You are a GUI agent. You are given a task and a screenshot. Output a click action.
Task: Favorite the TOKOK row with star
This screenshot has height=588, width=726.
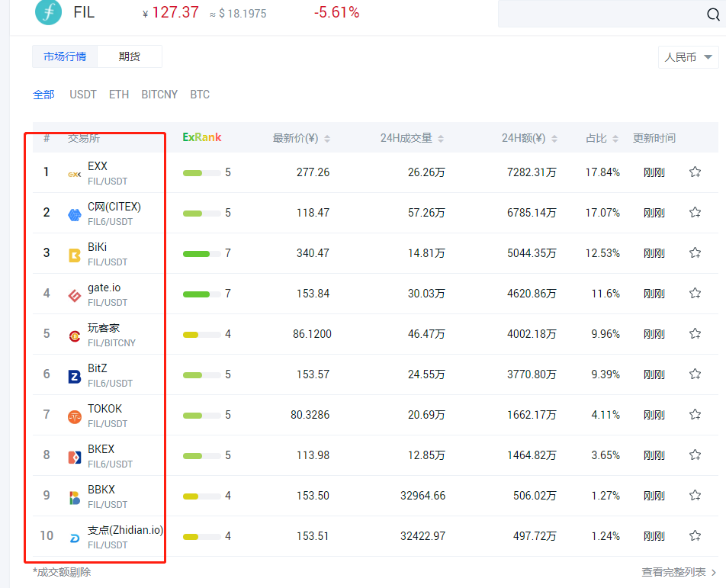coord(695,414)
